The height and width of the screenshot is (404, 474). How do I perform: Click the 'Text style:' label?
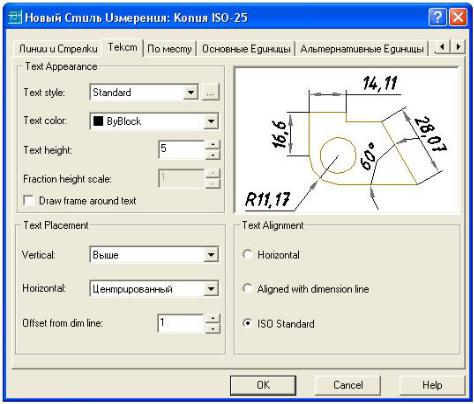(x=44, y=92)
